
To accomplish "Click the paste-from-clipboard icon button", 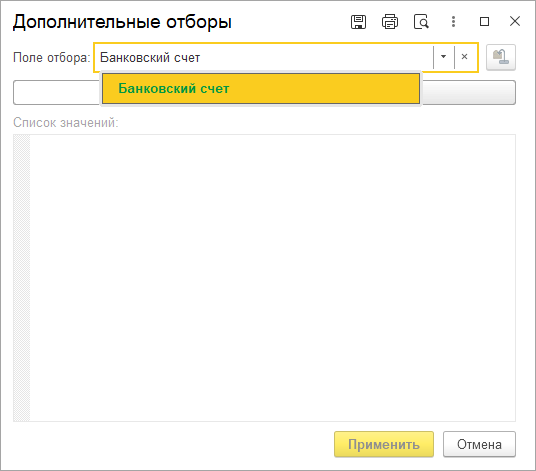I will coord(501,57).
